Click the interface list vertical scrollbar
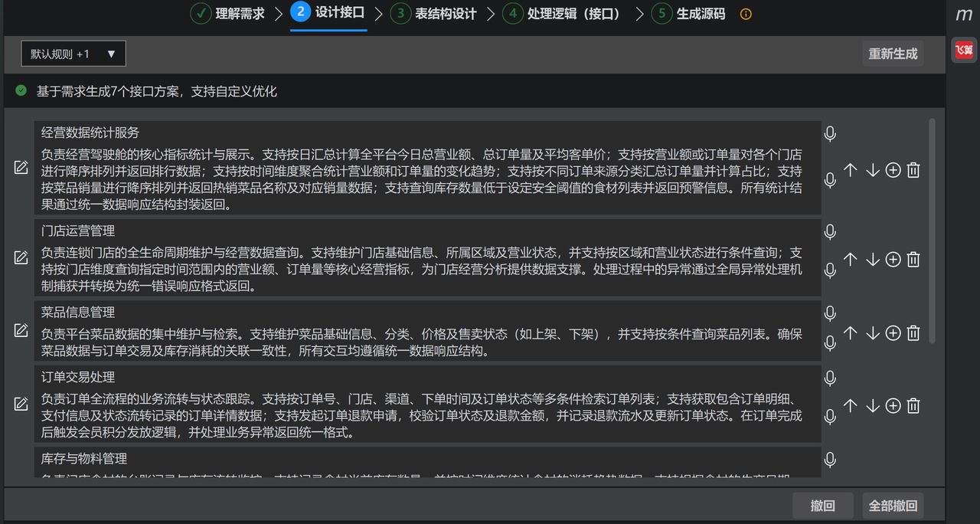 pos(932,230)
